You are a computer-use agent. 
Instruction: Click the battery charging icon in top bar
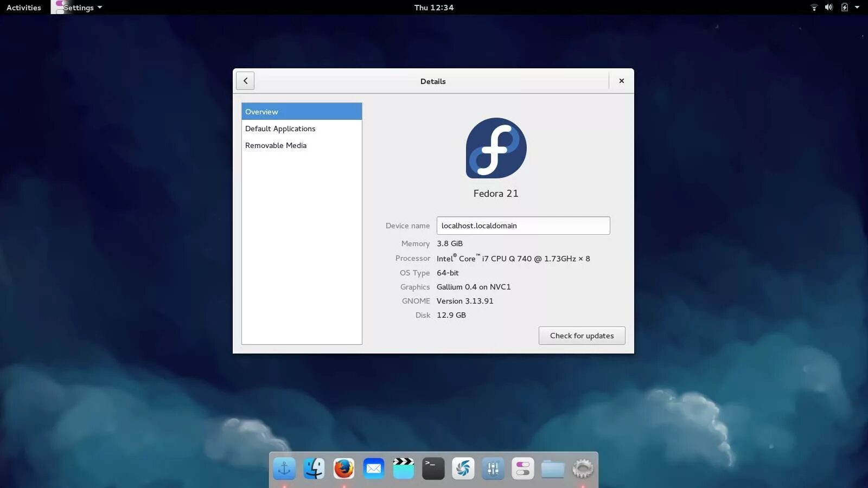(x=845, y=8)
